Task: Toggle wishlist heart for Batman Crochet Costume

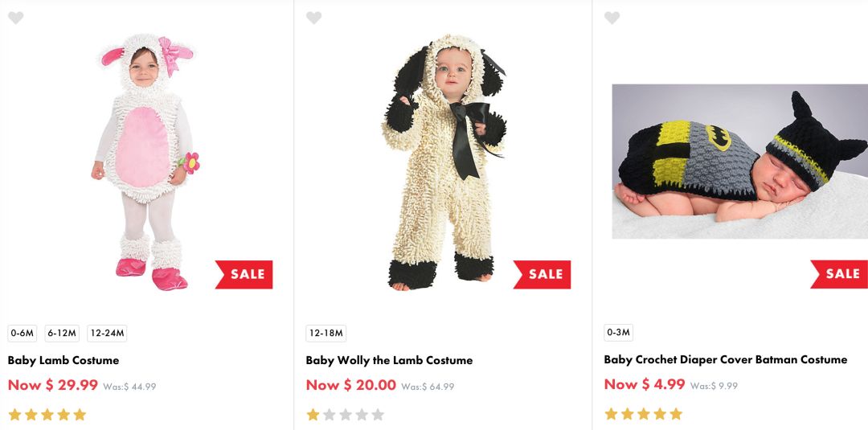Action: pos(612,18)
